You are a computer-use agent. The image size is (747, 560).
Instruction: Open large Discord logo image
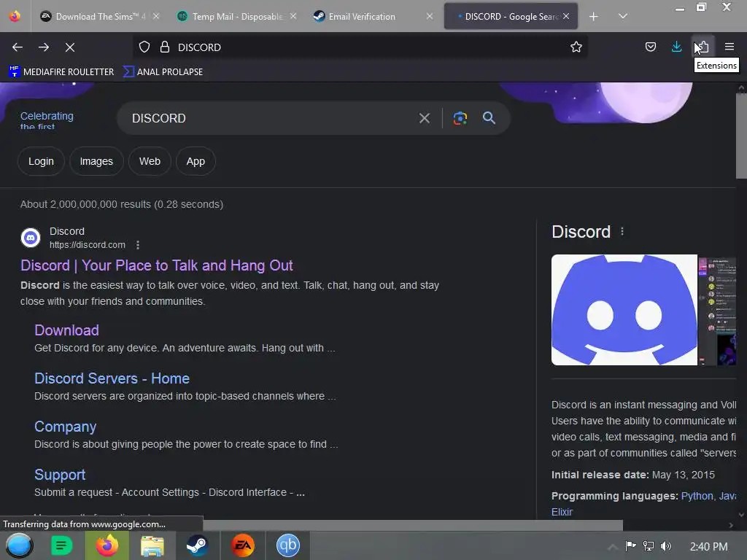tap(624, 310)
